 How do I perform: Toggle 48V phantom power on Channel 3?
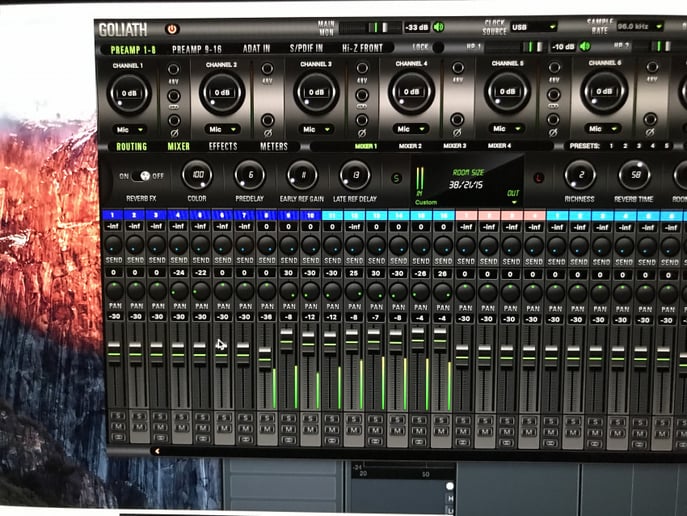pyautogui.click(x=362, y=68)
